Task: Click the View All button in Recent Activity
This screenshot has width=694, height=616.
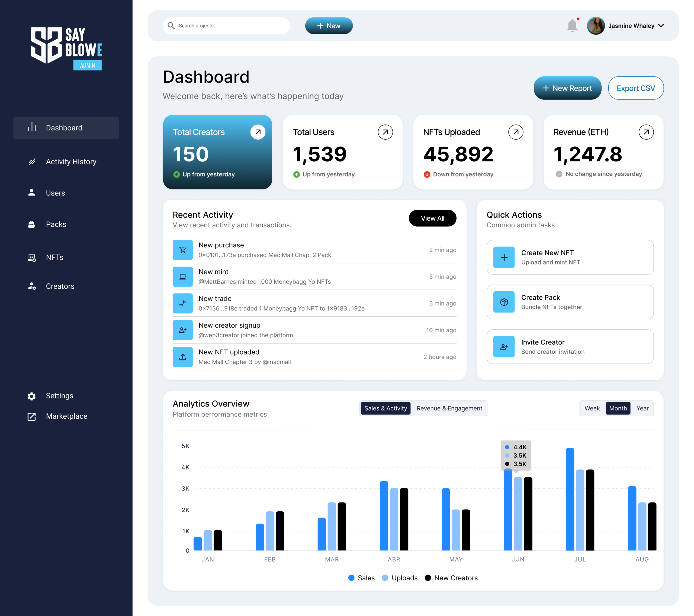Action: pyautogui.click(x=433, y=218)
